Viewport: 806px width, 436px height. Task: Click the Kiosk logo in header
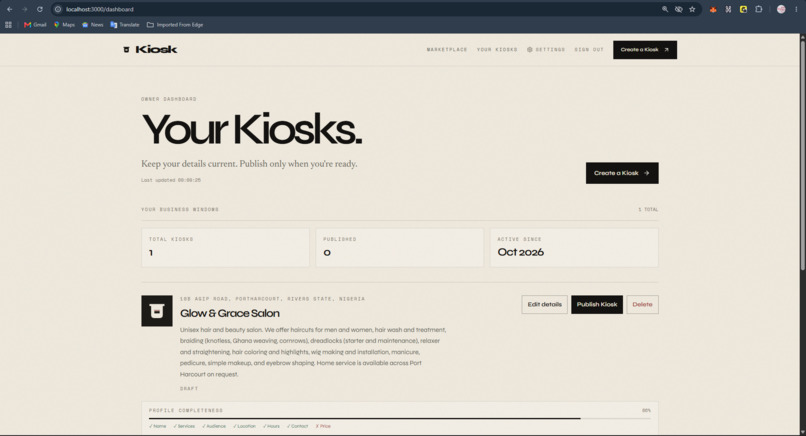(150, 49)
